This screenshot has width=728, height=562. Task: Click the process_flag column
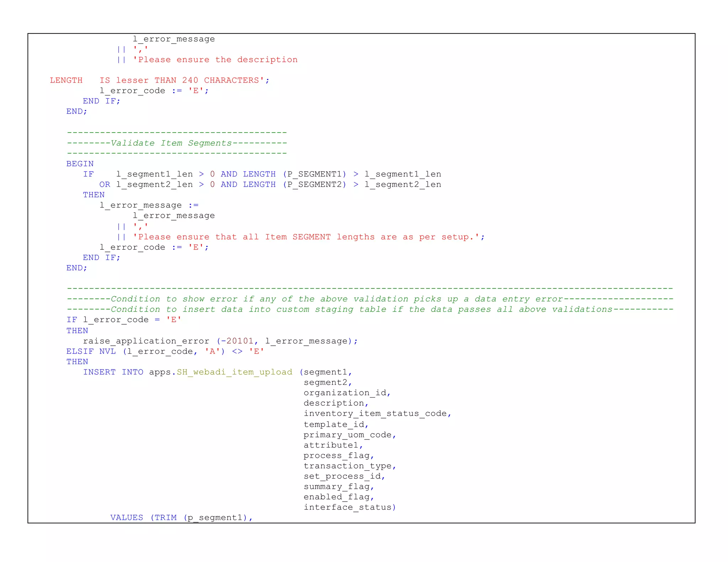pyautogui.click(x=337, y=455)
